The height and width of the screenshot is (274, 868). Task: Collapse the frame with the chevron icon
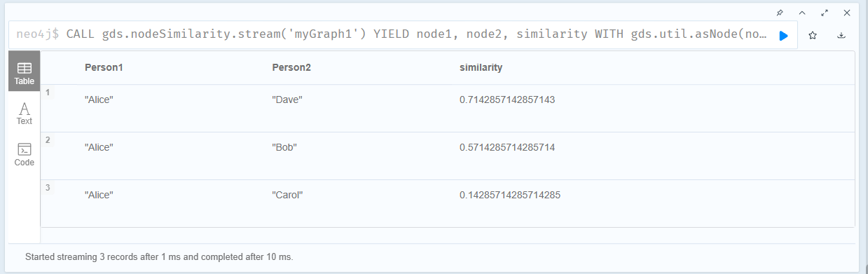pos(802,13)
